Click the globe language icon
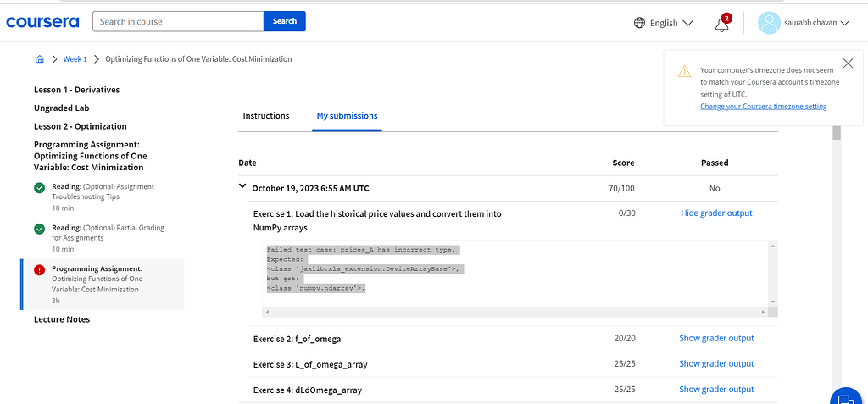Viewport: 868px width, 404px height. tap(639, 23)
